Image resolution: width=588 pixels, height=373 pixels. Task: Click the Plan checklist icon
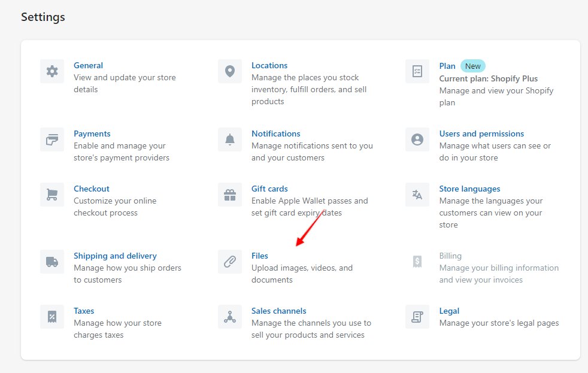(417, 71)
